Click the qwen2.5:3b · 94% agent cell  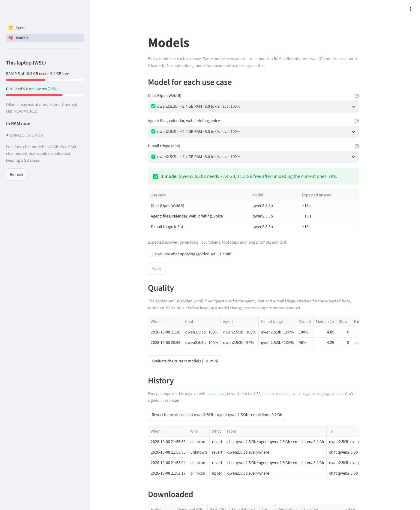coord(239,343)
